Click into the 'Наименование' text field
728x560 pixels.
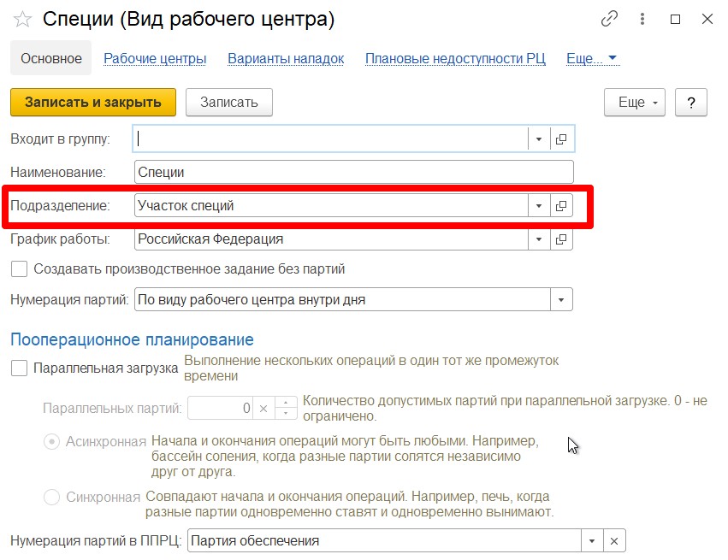point(353,172)
